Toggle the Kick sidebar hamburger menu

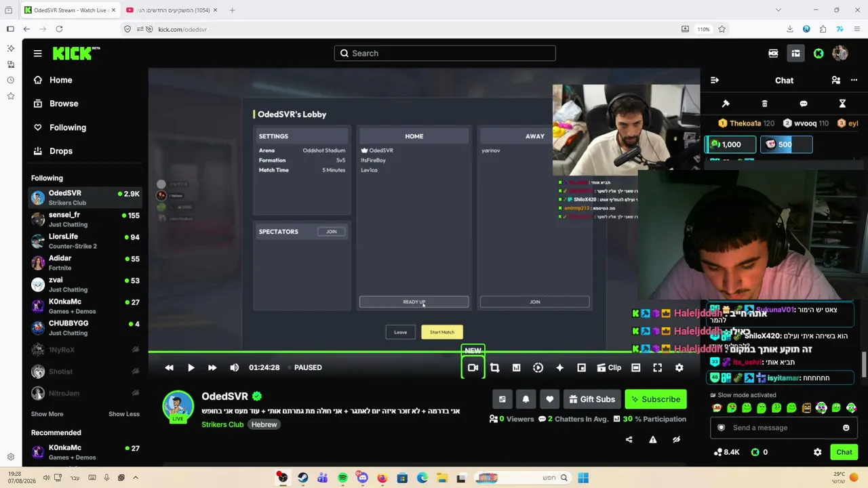(x=38, y=54)
